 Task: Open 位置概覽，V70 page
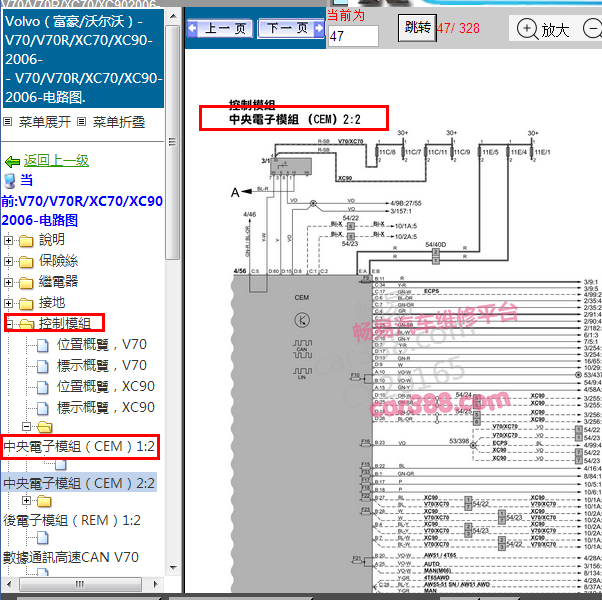pyautogui.click(x=102, y=344)
